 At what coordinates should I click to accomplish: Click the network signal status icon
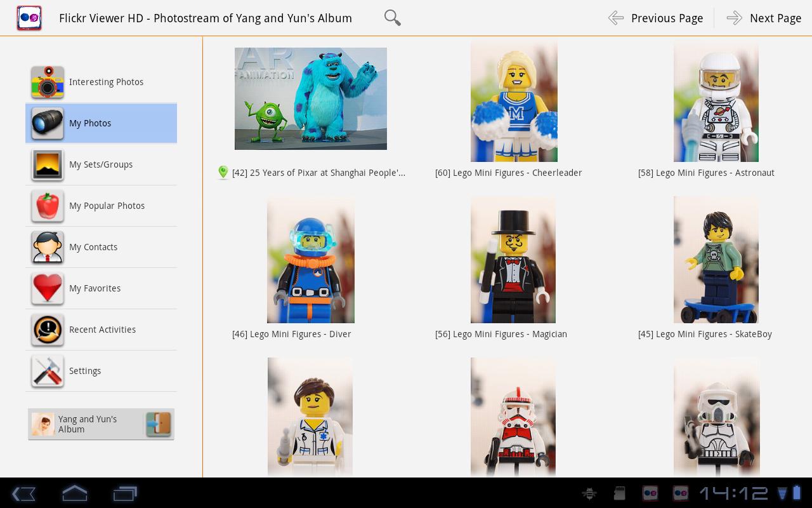point(783,493)
